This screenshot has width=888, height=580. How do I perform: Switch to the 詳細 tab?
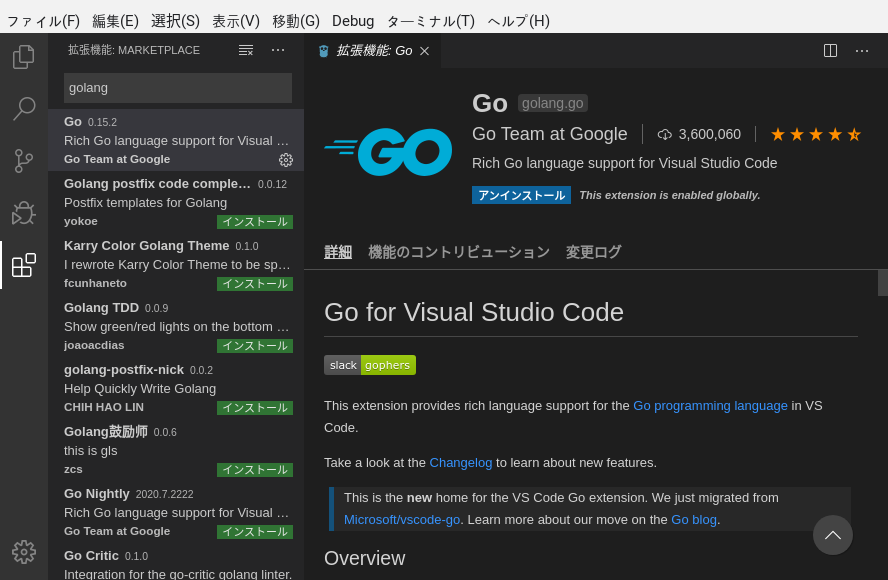[338, 252]
